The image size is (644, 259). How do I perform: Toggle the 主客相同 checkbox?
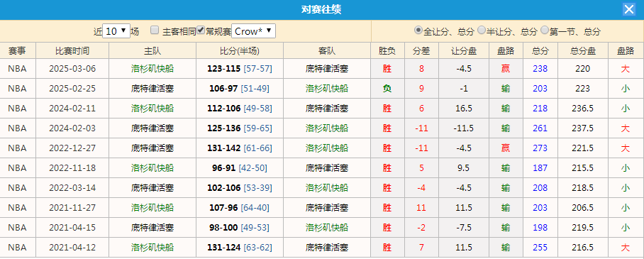point(155,30)
